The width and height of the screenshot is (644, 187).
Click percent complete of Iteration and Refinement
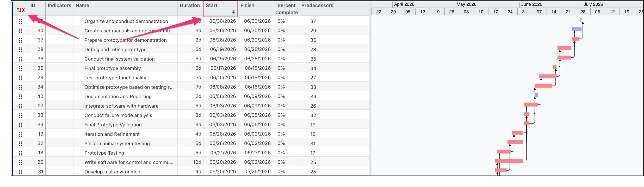pyautogui.click(x=281, y=134)
